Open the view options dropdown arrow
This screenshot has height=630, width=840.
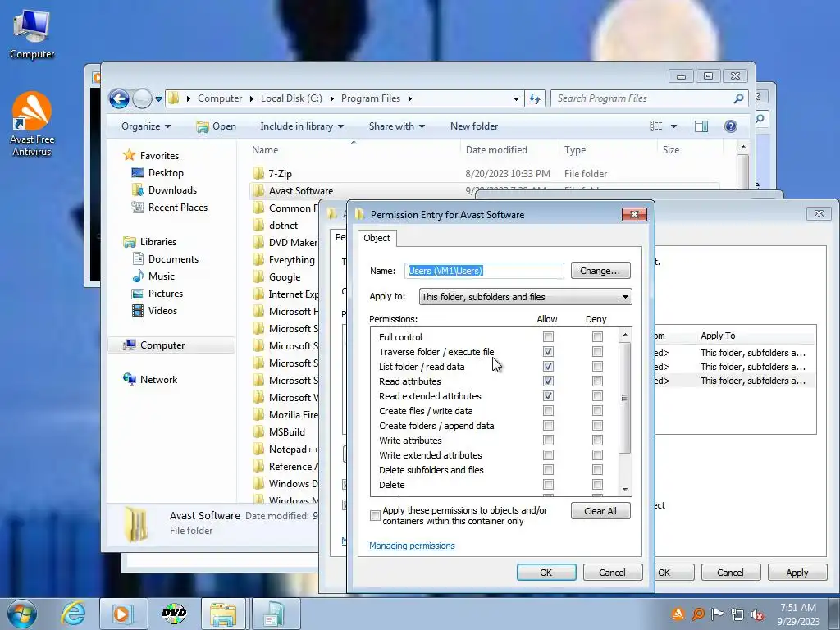(674, 126)
